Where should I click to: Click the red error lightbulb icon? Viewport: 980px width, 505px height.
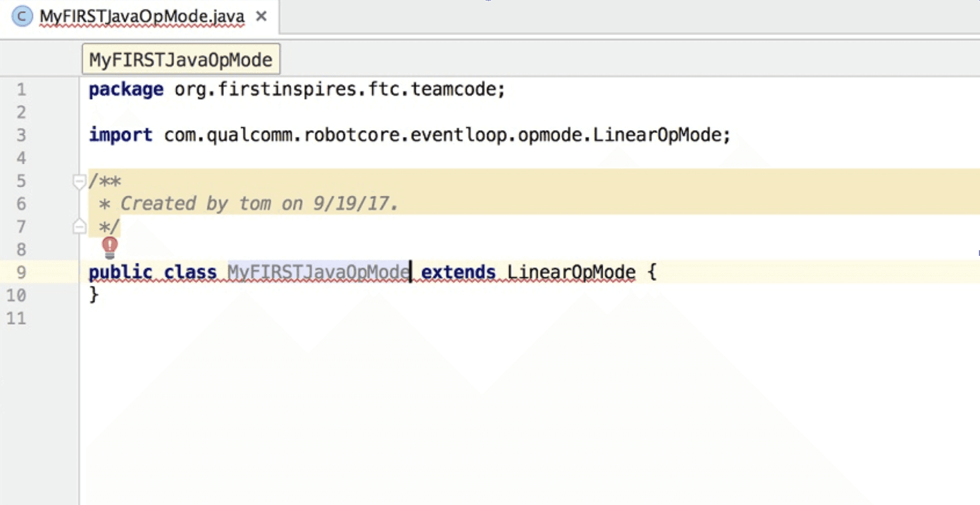[x=110, y=247]
